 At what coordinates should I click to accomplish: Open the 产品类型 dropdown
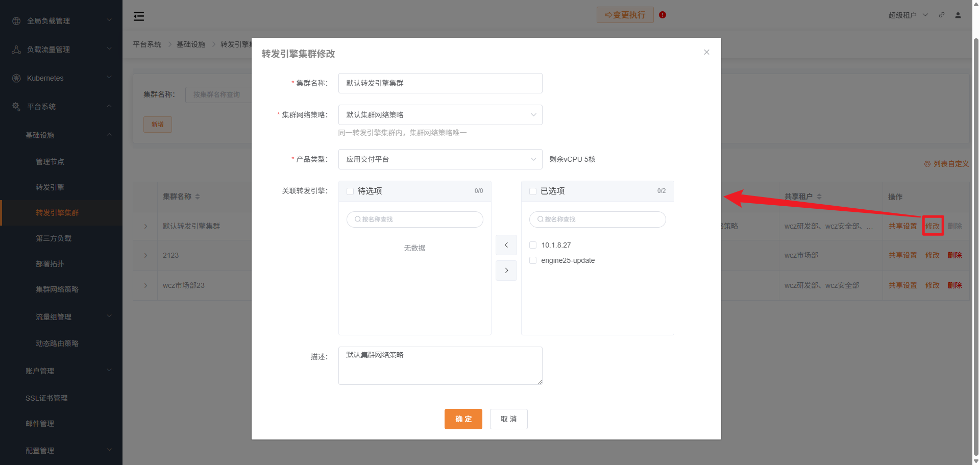[440, 159]
